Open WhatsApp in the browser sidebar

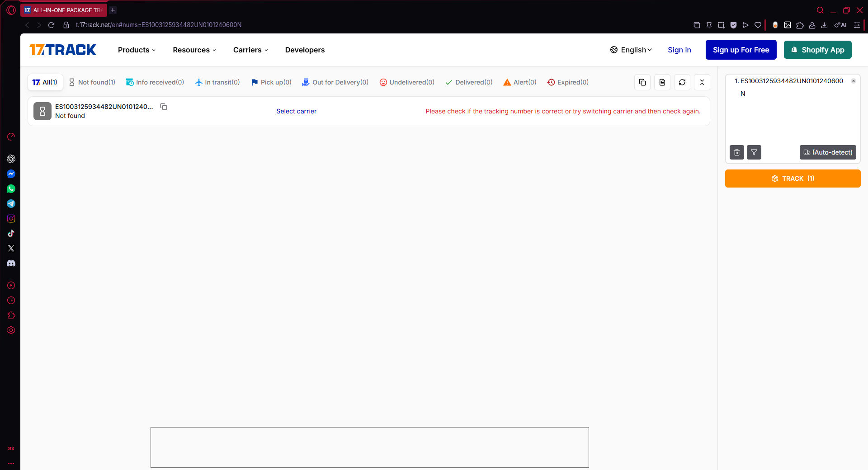(x=11, y=189)
